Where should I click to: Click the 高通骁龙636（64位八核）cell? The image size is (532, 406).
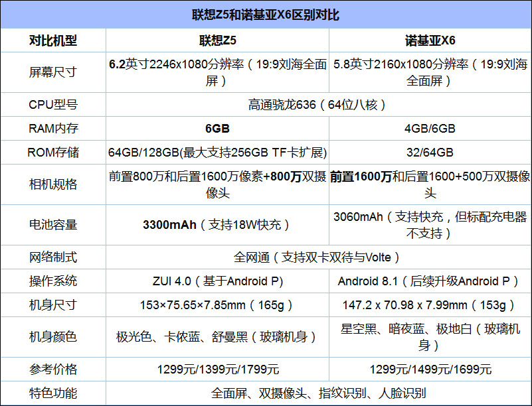319,105
